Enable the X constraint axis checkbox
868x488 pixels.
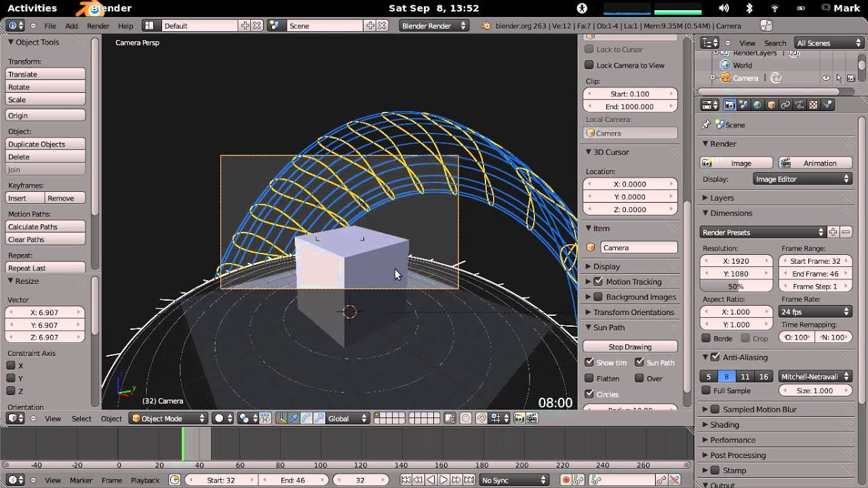(11, 365)
